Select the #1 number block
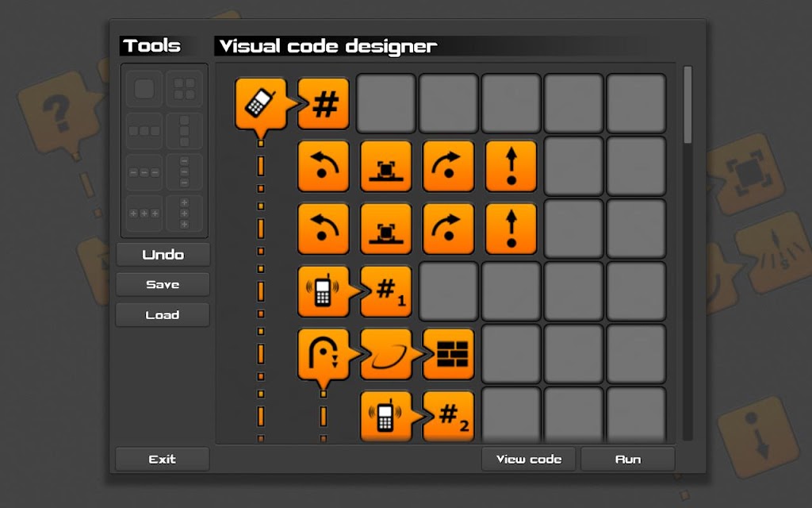This screenshot has height=508, width=812. tap(386, 292)
